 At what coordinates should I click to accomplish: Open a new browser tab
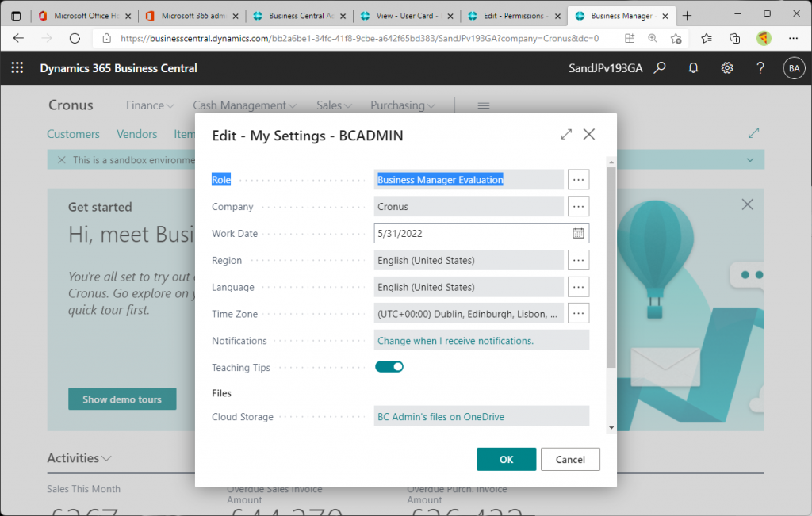688,16
